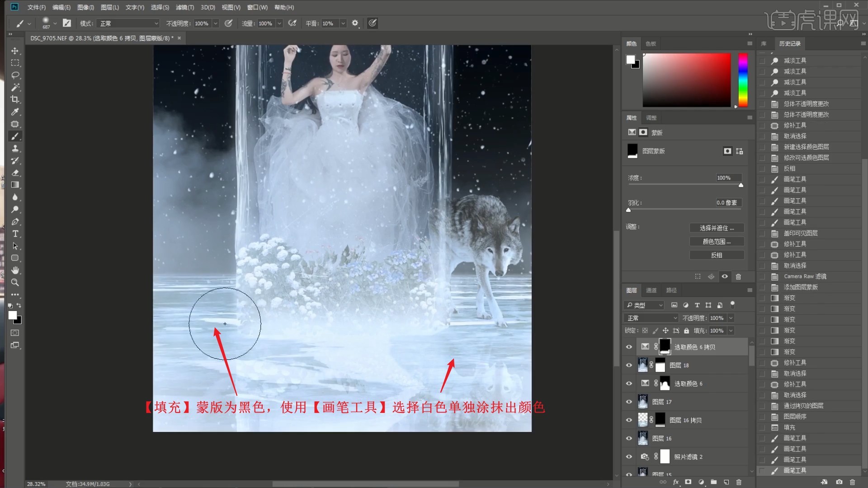Image resolution: width=868 pixels, height=488 pixels.
Task: Open the brush blend mode dropdown
Action: [x=129, y=23]
